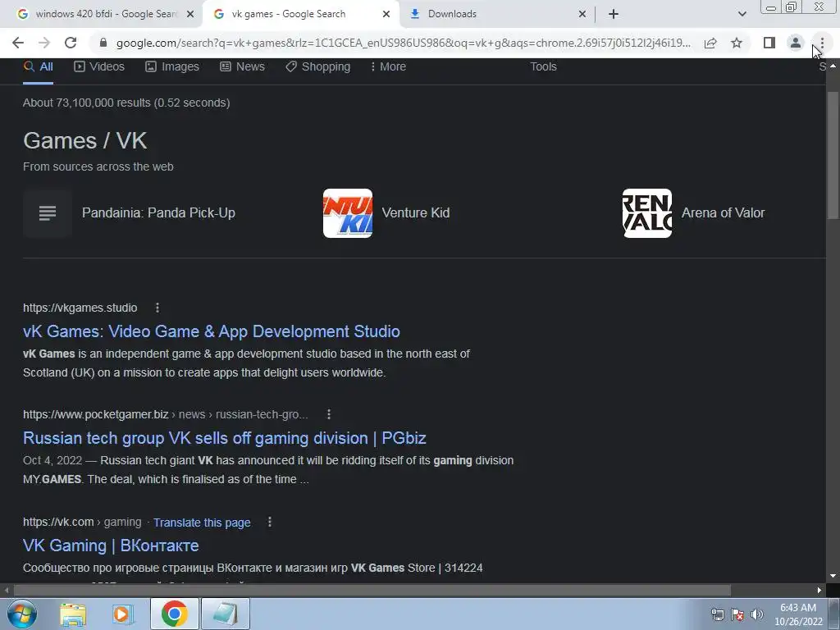Open the Chrome profile icon

pyautogui.click(x=796, y=43)
